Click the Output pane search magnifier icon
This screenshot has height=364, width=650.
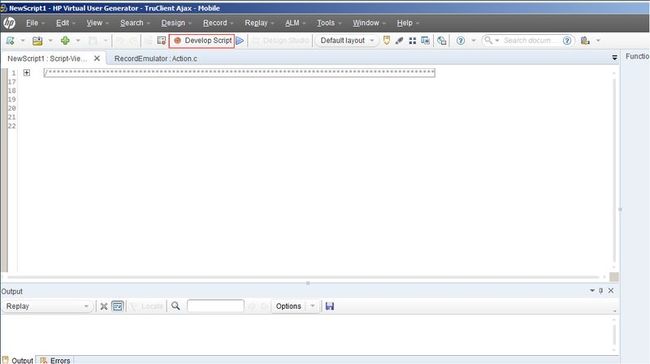pos(175,306)
